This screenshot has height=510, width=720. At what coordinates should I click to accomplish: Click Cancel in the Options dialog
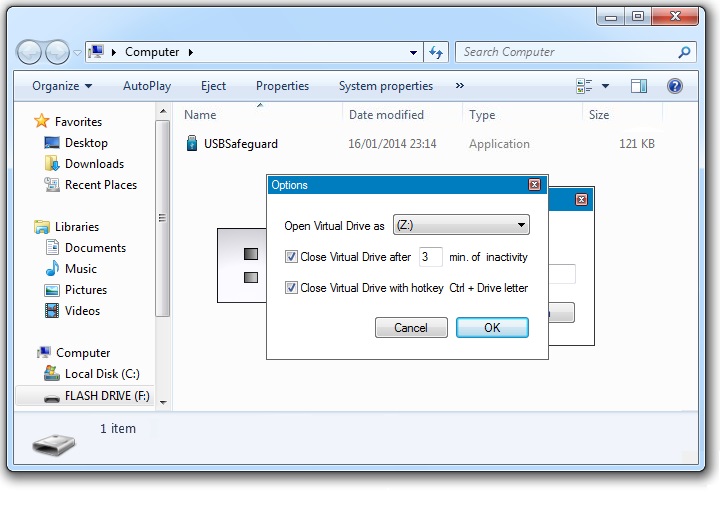tap(411, 327)
